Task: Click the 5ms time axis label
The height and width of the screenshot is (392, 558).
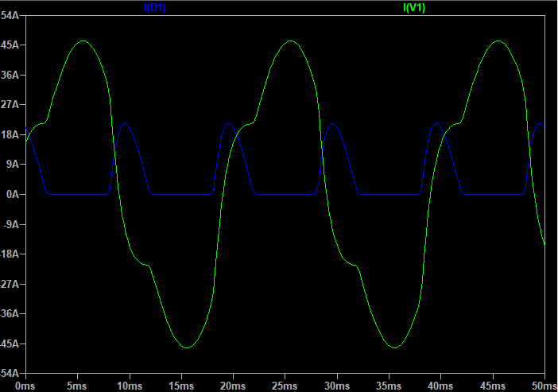Action: pyautogui.click(x=77, y=386)
